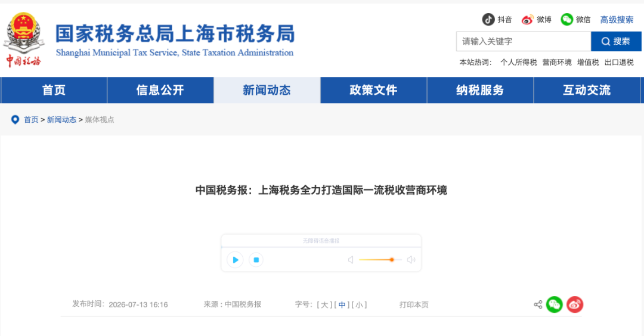Viewport: 644px width, 336px height.
Task: Click the publish time 2026-07-13 16:16
Action: pos(138,305)
